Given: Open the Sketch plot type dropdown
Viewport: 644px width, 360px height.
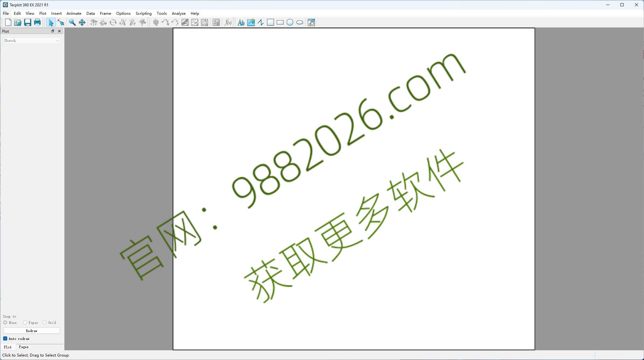Looking at the screenshot, I should (31, 41).
